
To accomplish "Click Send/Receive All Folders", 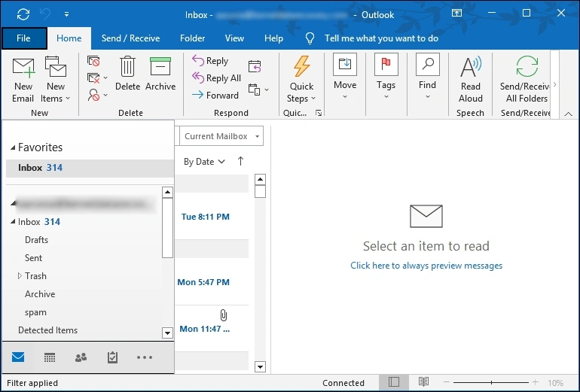I will (524, 80).
